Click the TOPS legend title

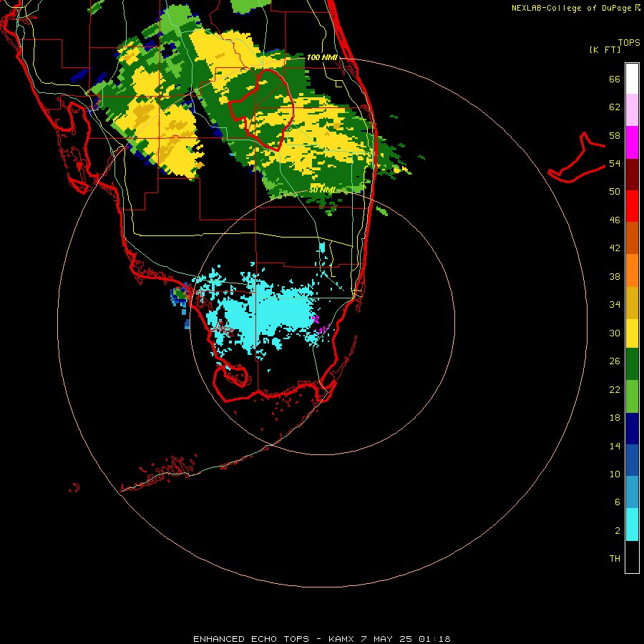pos(629,42)
